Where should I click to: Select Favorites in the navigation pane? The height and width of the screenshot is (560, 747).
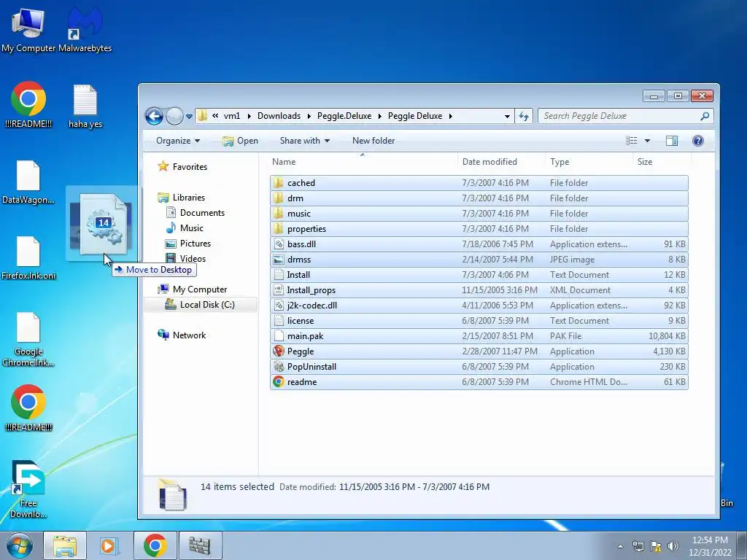tap(183, 167)
